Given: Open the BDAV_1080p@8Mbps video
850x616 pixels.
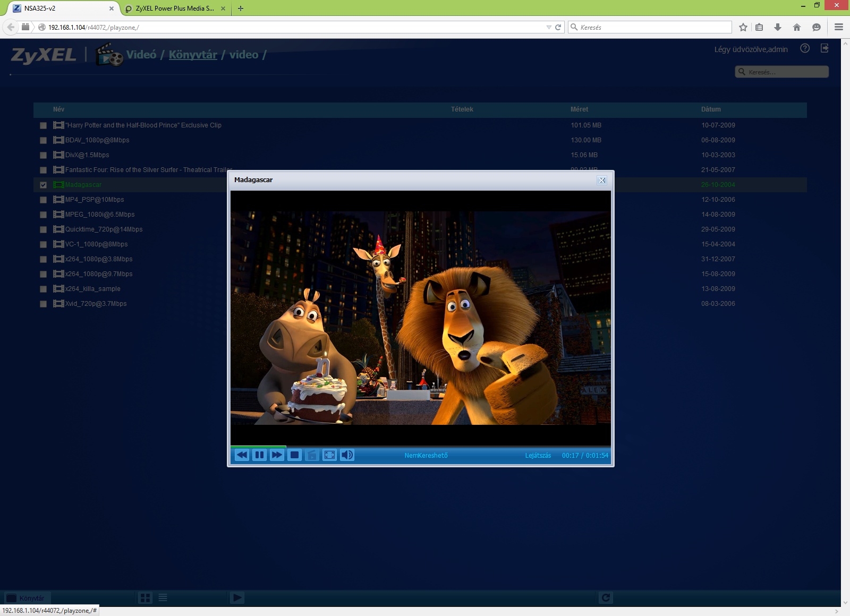Looking at the screenshot, I should coord(97,140).
